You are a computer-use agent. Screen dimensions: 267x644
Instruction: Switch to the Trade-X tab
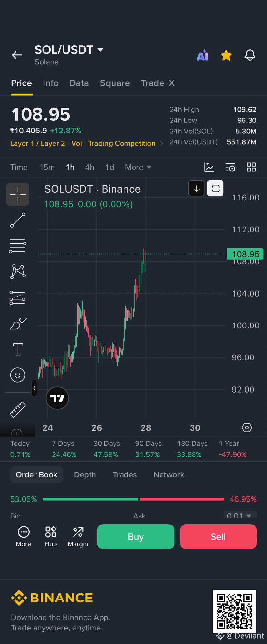tap(158, 83)
